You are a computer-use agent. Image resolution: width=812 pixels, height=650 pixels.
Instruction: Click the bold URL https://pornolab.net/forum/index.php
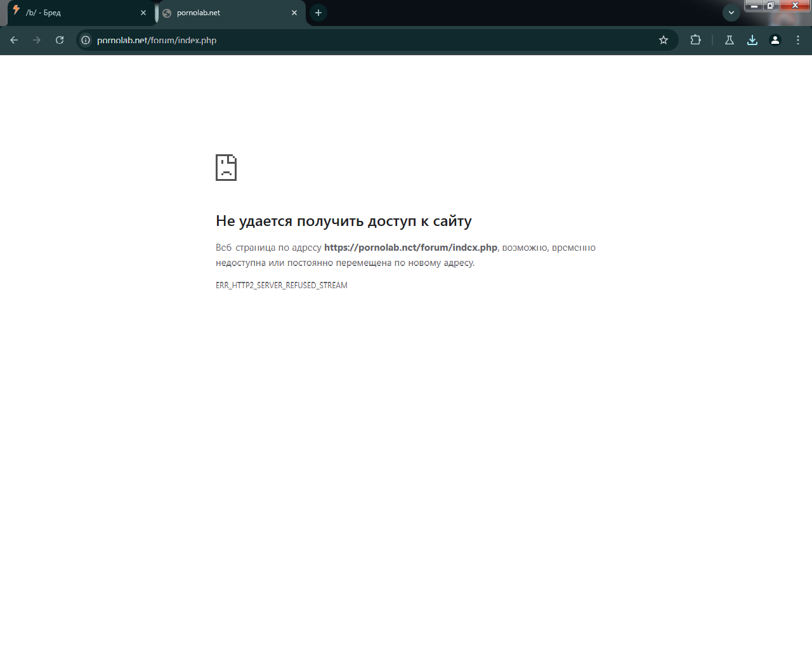410,248
